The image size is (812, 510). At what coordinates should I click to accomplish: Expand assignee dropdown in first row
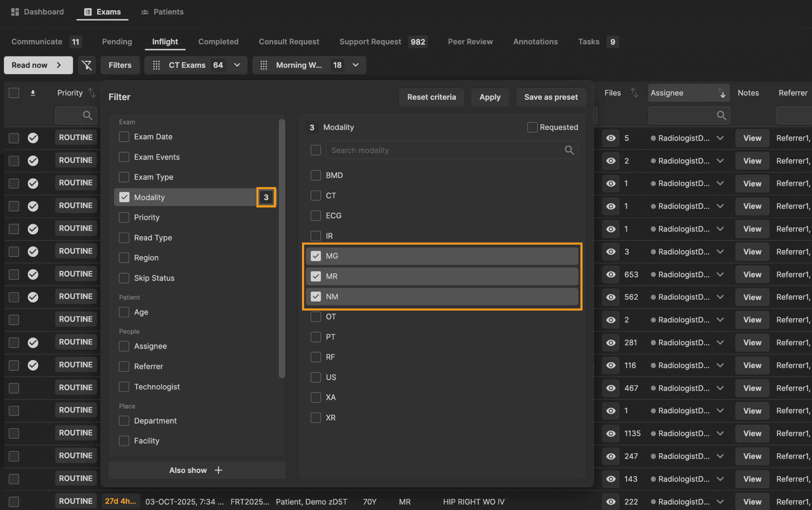point(720,138)
